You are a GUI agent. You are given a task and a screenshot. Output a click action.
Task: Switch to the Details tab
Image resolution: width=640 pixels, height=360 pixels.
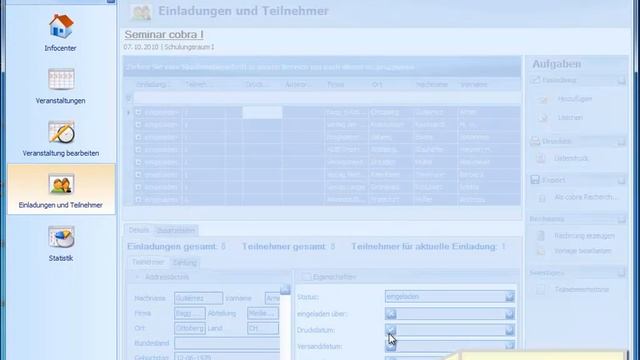pos(139,230)
